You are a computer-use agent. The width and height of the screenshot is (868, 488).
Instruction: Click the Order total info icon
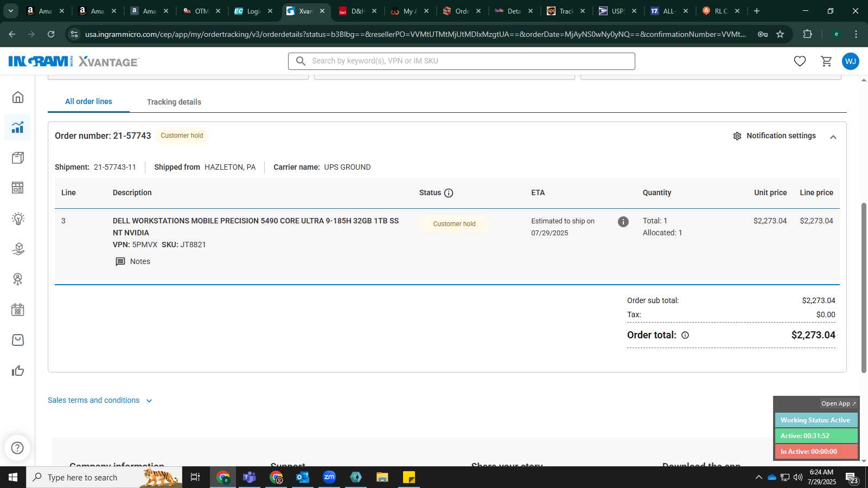point(685,335)
